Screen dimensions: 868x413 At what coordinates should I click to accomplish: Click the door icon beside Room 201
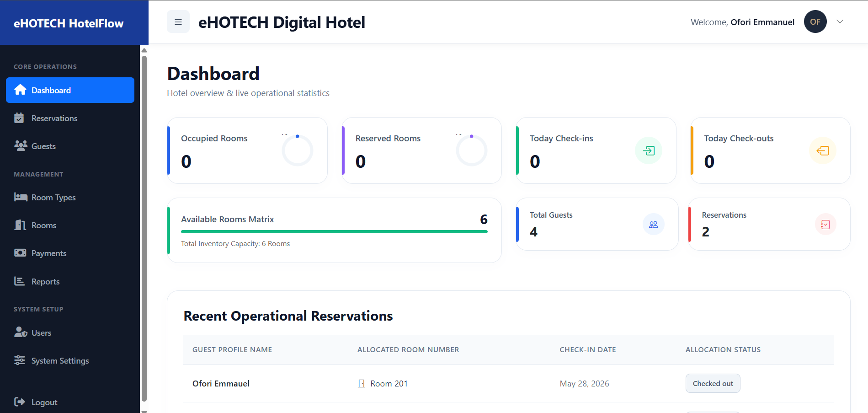[361, 383]
